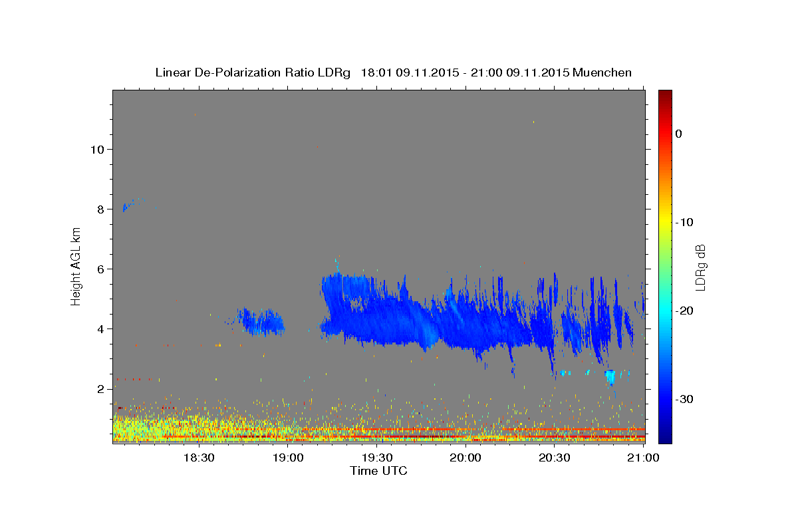Click the height tick label 10
The width and height of the screenshot is (798, 532).
click(96, 149)
